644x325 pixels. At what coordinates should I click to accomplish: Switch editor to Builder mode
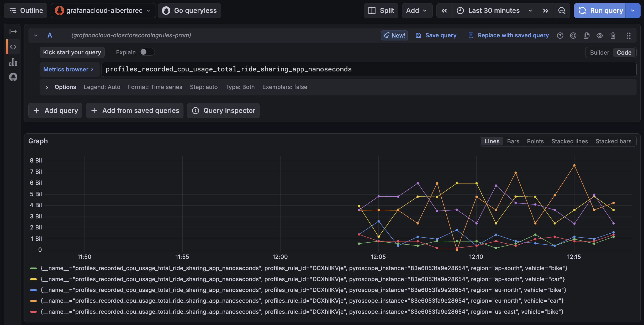pos(599,53)
